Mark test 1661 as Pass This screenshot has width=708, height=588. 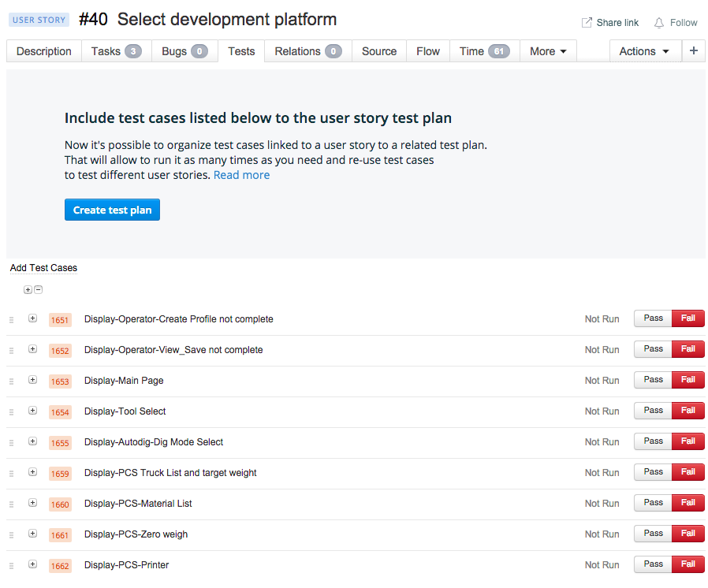click(x=653, y=533)
